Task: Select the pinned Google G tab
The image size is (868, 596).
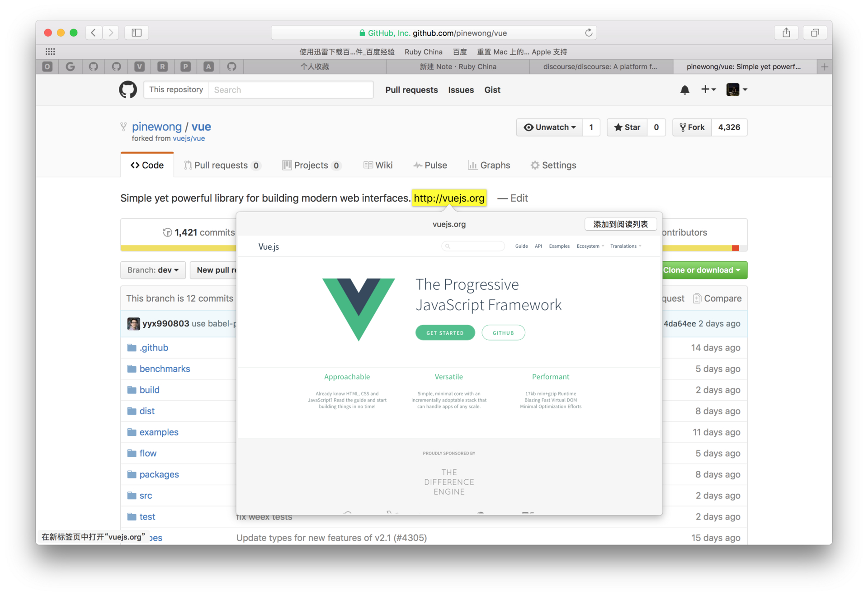Action: pyautogui.click(x=71, y=66)
